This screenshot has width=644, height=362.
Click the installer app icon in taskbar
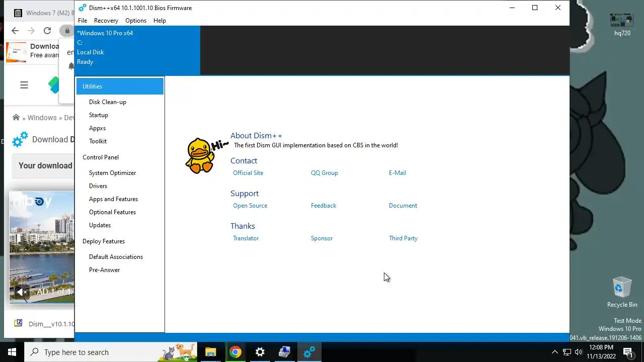coord(284,352)
